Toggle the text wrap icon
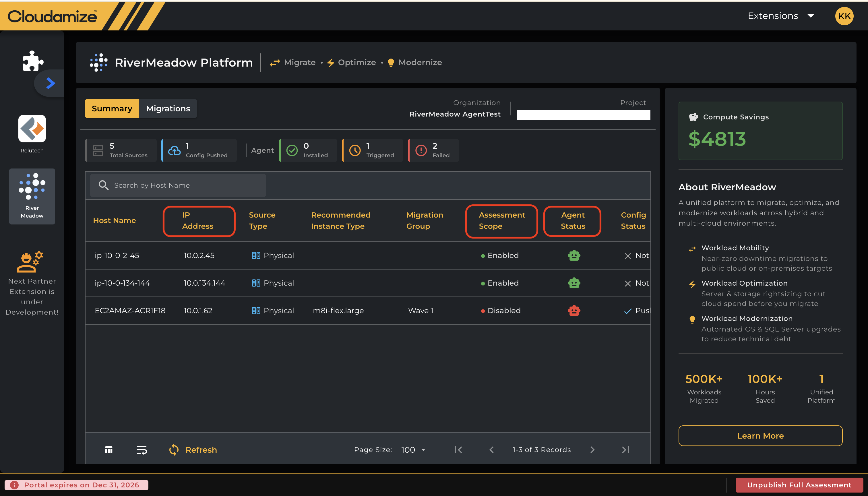This screenshot has height=496, width=868. tap(142, 450)
